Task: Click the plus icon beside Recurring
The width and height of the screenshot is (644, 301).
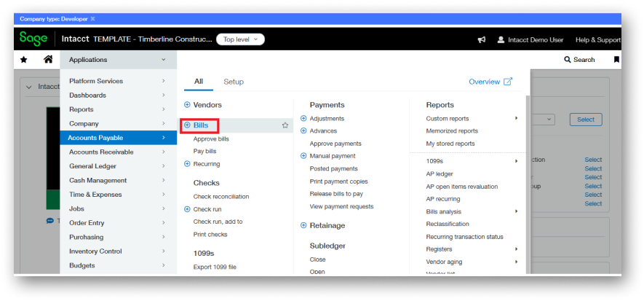Action: coord(187,164)
